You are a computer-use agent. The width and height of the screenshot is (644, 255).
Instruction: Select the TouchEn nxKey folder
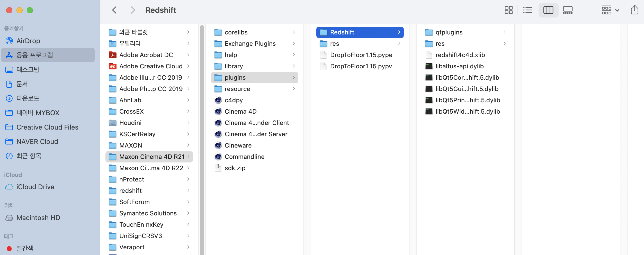point(149,224)
